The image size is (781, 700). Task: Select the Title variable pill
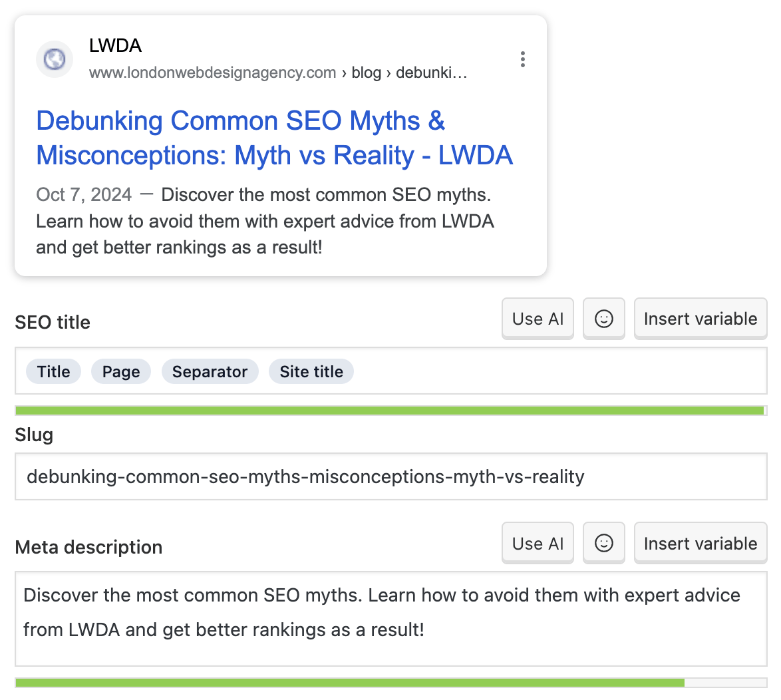point(53,371)
